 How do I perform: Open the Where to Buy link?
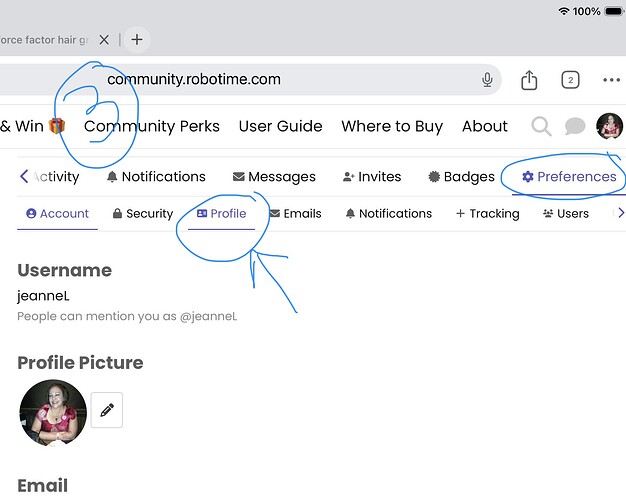(392, 126)
